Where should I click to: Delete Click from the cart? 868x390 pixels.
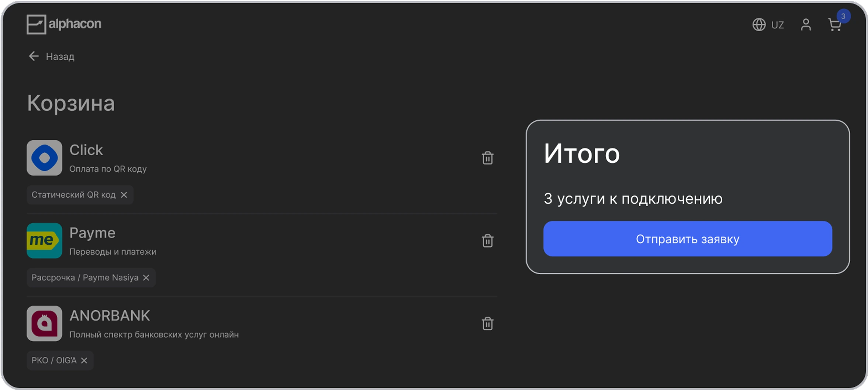coord(488,158)
